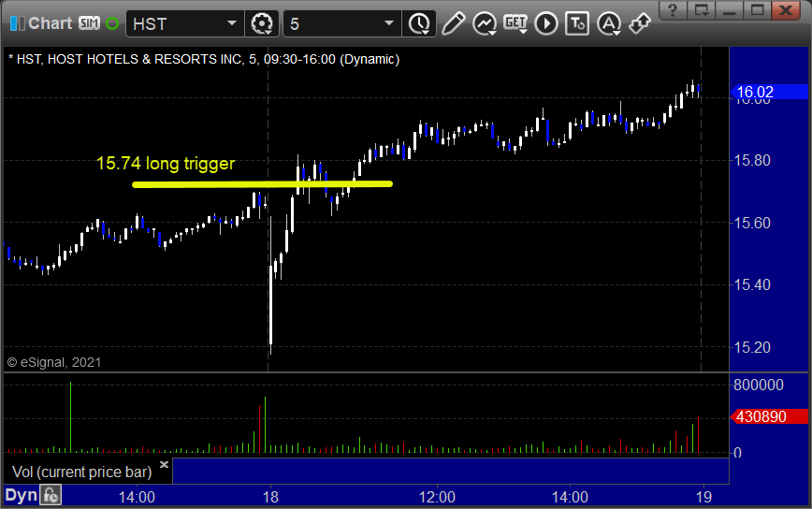
Task: Click the SIM mode badge
Action: (x=89, y=23)
